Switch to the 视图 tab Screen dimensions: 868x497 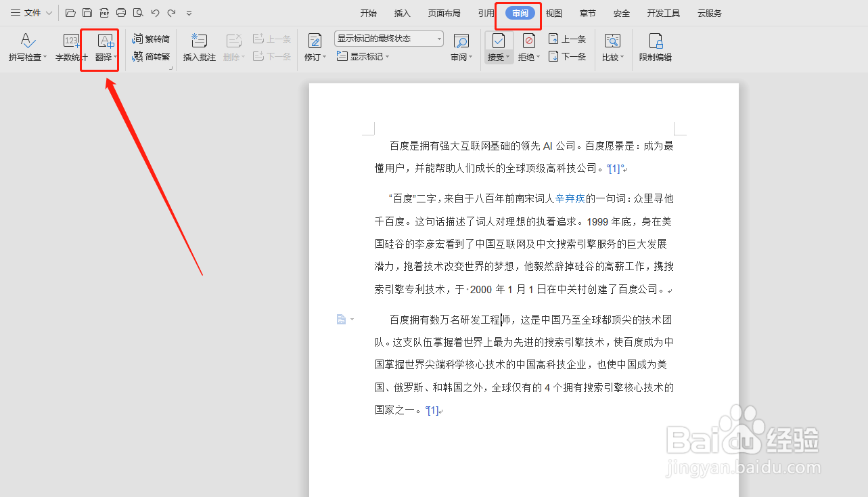[x=554, y=14]
